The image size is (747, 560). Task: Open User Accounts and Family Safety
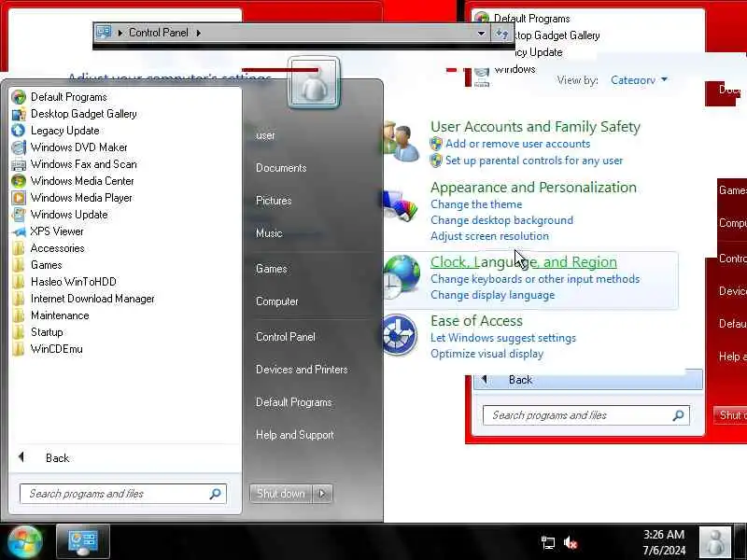click(535, 127)
